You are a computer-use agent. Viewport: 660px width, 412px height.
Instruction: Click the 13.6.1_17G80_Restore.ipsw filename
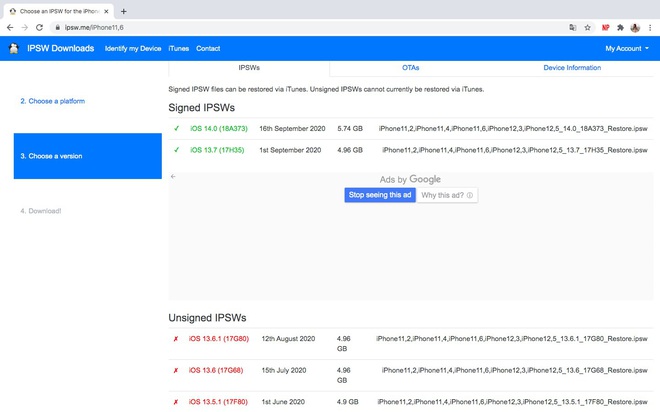pos(512,339)
